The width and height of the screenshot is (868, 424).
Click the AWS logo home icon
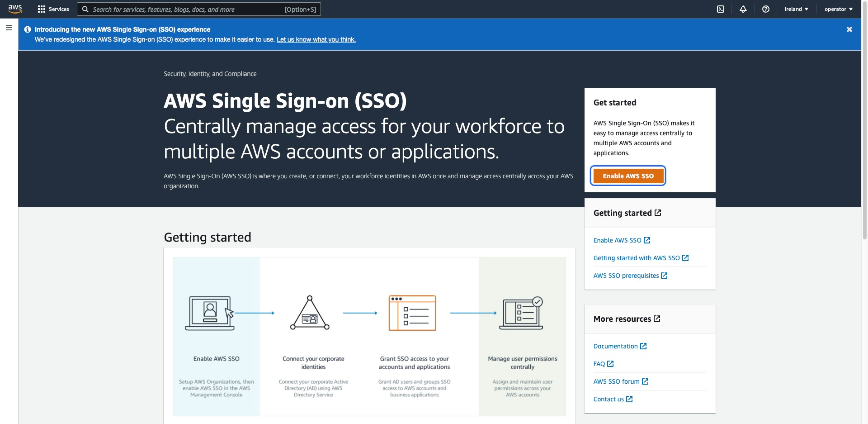(x=15, y=9)
